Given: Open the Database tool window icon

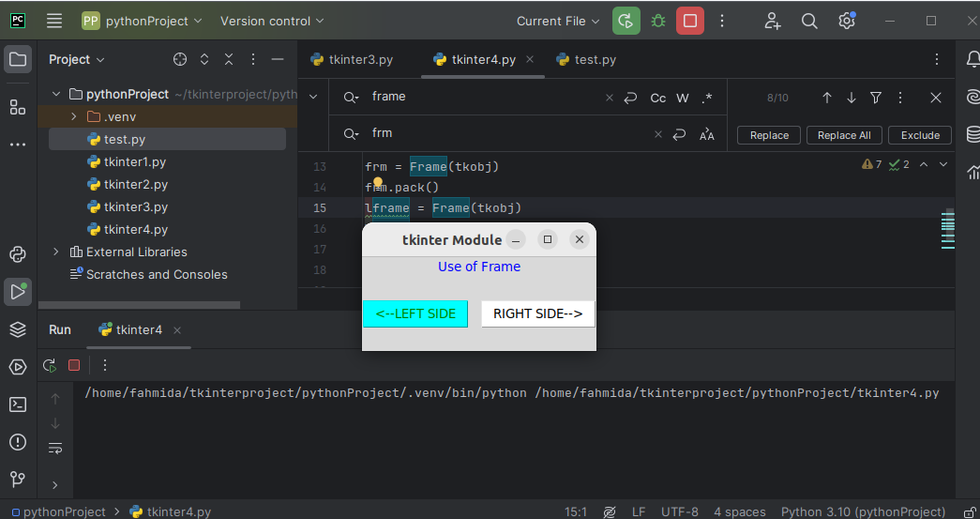Looking at the screenshot, I should tap(972, 134).
